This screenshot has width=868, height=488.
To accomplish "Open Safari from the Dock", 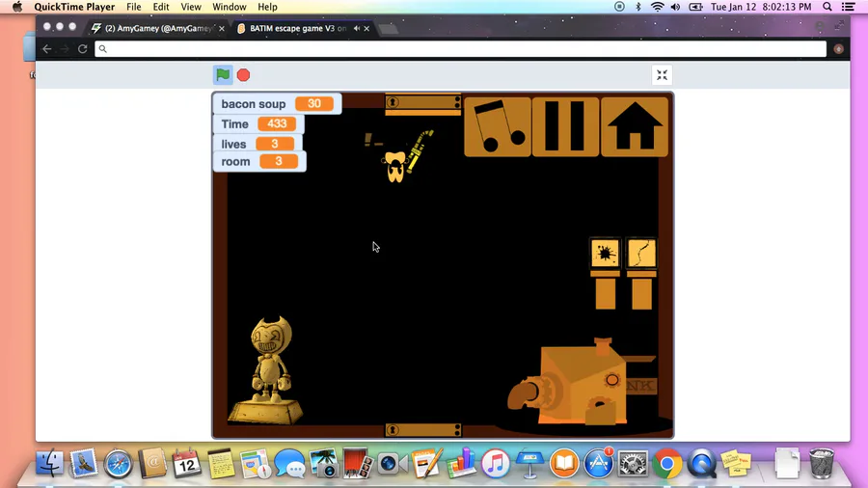I will tap(118, 463).
